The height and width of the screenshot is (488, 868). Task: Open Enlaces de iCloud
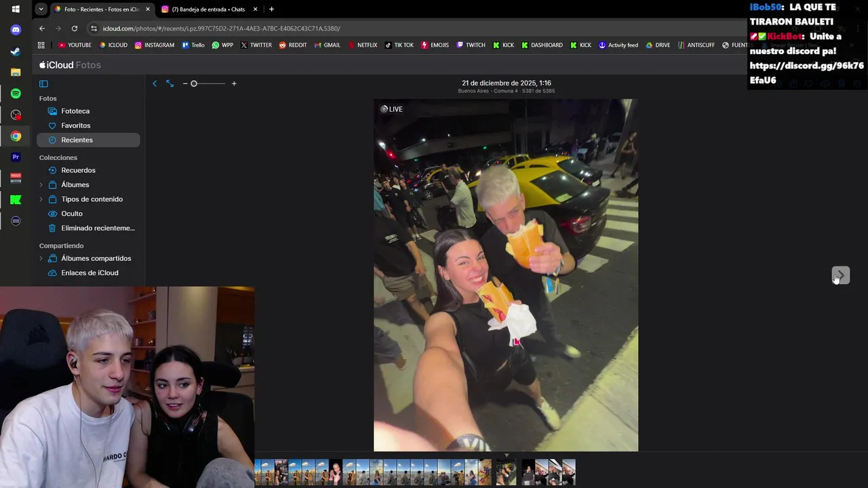pyautogui.click(x=88, y=272)
